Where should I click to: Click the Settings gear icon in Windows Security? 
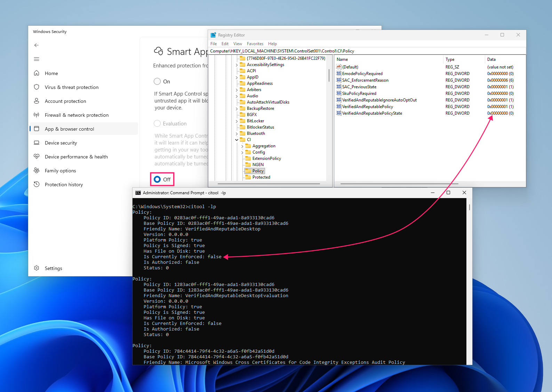(x=37, y=268)
